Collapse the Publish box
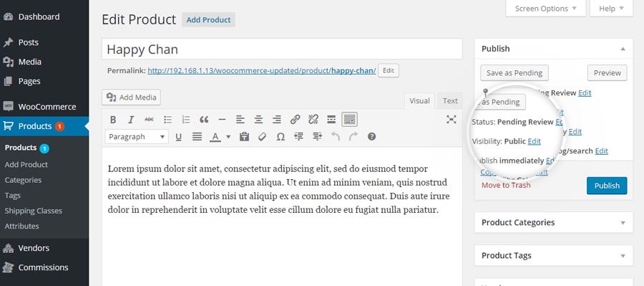 point(623,49)
